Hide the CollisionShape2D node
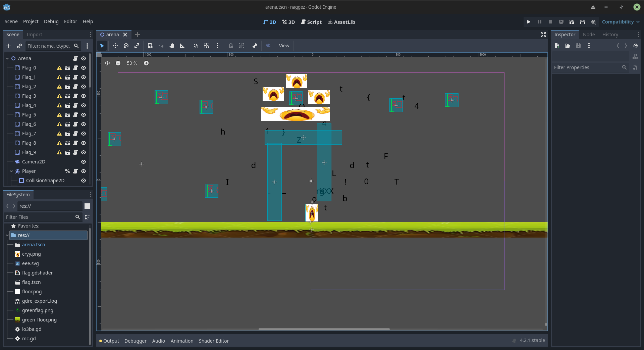This screenshot has width=644, height=350. [x=84, y=181]
